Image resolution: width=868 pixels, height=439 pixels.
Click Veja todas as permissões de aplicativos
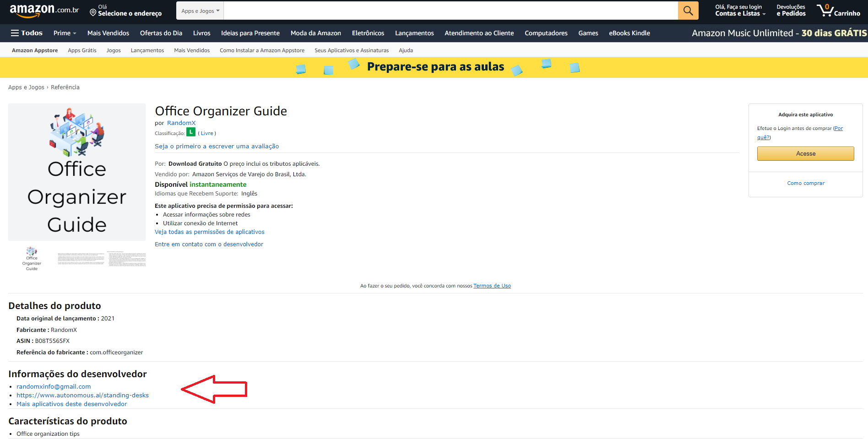(x=209, y=232)
